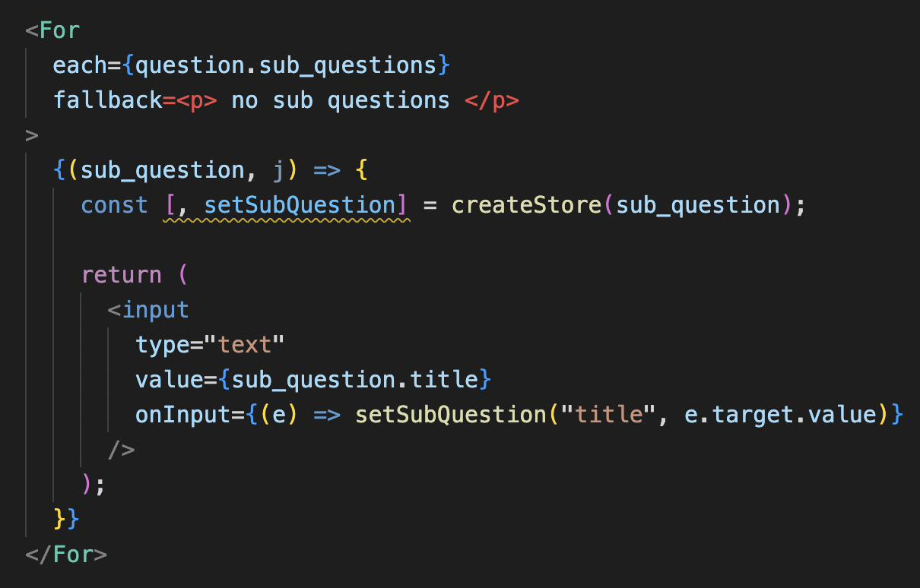920x588 pixels.
Task: Place cursor on the each attribute
Action: pos(80,66)
